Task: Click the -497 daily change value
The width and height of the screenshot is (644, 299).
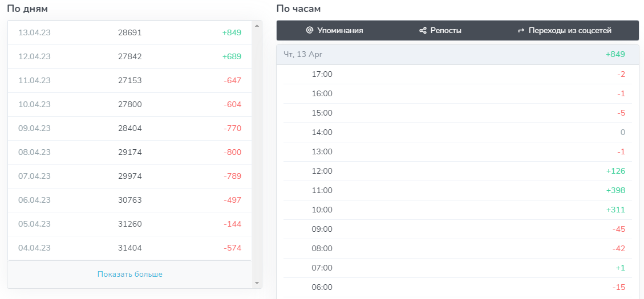Action: (x=233, y=200)
